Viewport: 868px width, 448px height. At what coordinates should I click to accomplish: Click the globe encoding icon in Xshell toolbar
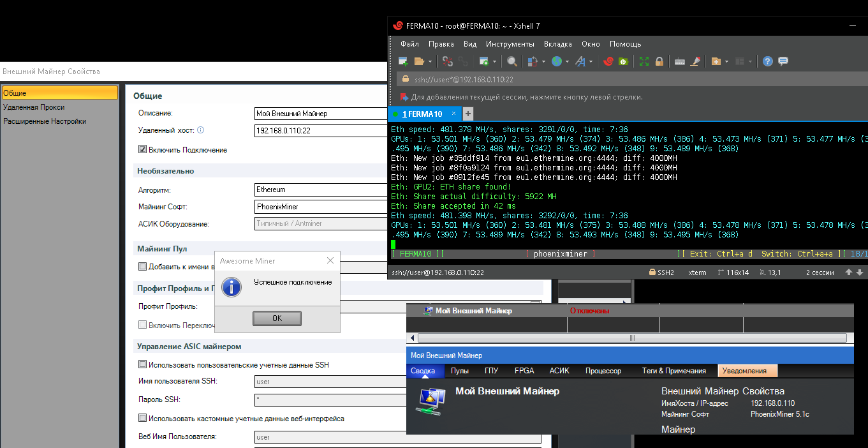pyautogui.click(x=556, y=61)
